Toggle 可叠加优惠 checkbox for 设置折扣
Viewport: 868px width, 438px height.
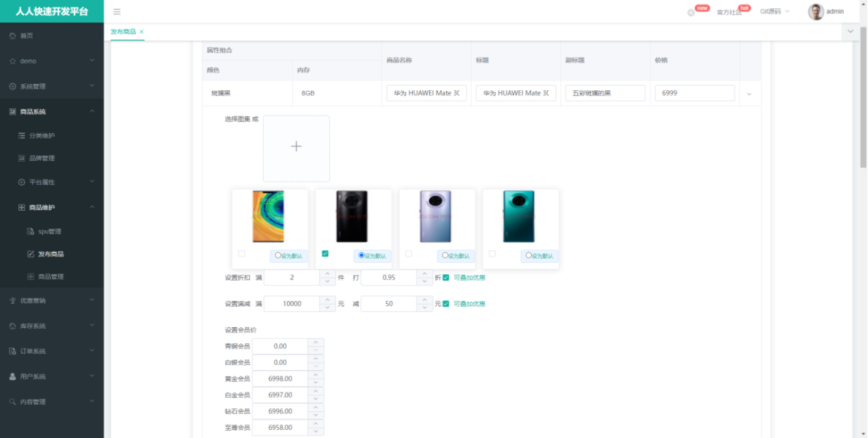coord(446,277)
